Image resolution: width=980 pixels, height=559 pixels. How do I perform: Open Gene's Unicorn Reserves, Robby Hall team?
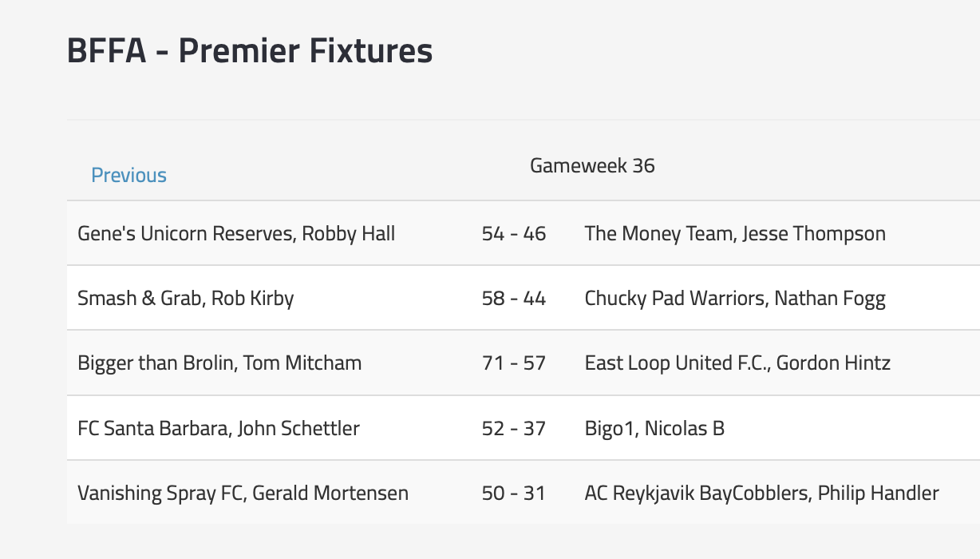236,233
